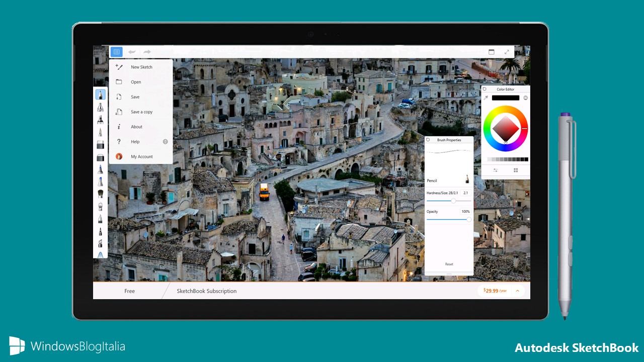Viewport: 644px width, 362px height.
Task: Open My Account
Action: [141, 156]
